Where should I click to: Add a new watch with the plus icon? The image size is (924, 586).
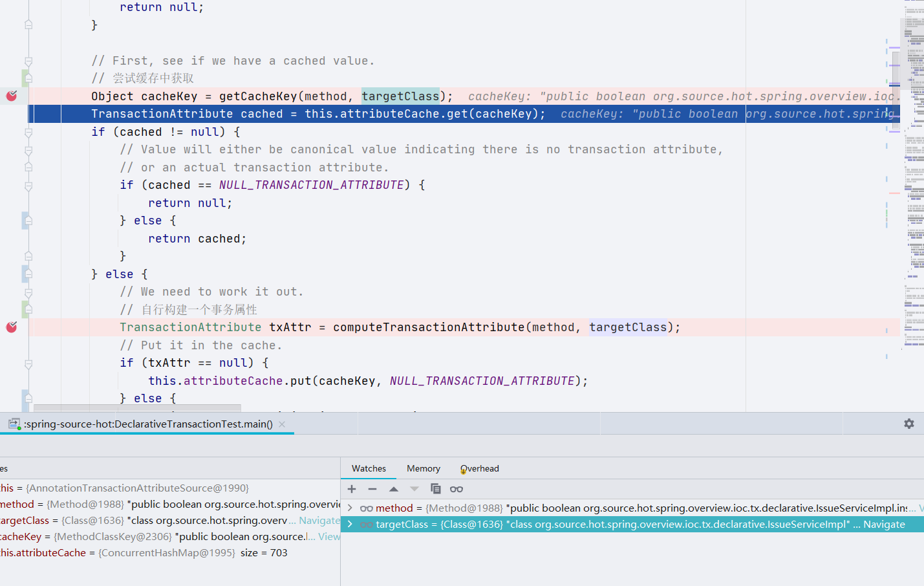[x=352, y=489]
